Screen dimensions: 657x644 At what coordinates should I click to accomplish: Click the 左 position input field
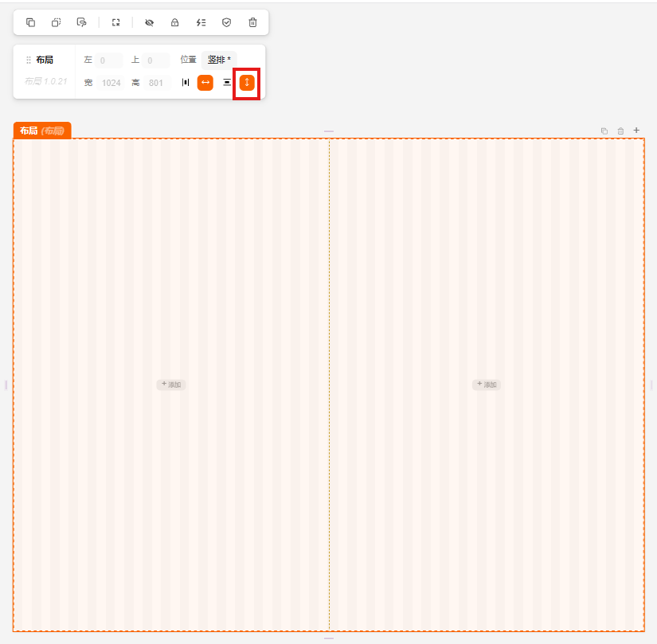(x=109, y=60)
